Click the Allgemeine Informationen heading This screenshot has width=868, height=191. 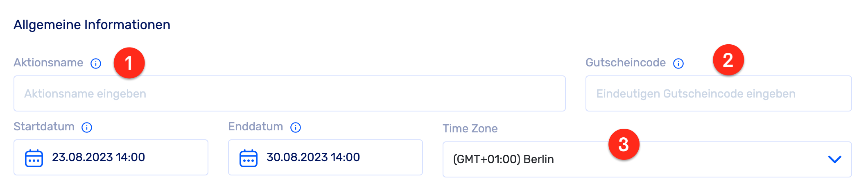(92, 25)
